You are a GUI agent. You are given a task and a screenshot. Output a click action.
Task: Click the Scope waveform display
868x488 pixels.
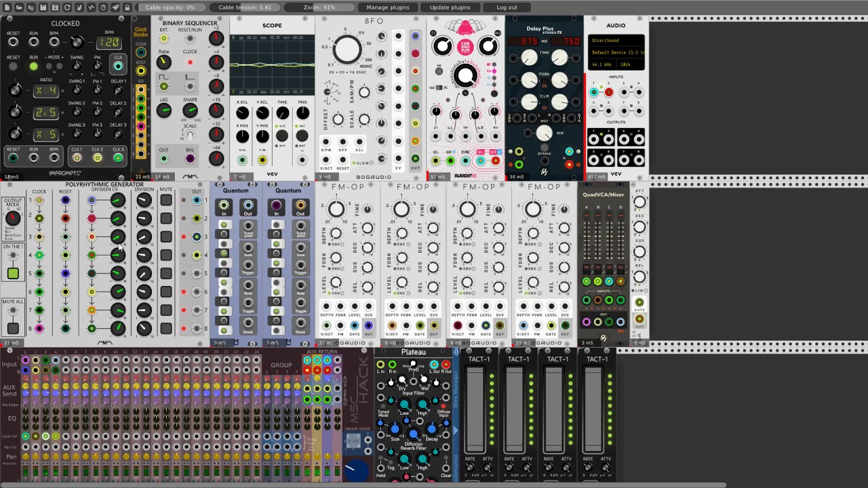point(272,65)
